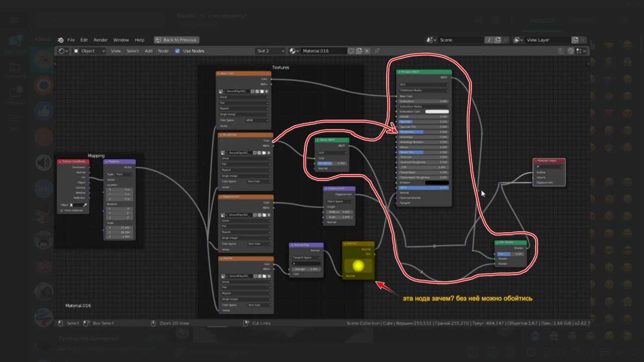The width and height of the screenshot is (644, 362).
Task: Open the editor type selector icon
Action: click(x=63, y=51)
